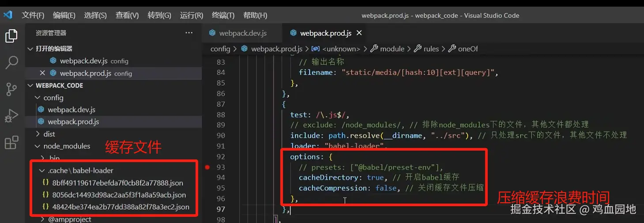Viewport: 644px width, 223px height.
Task: Collapse the node_modules folder
Action: point(38,146)
